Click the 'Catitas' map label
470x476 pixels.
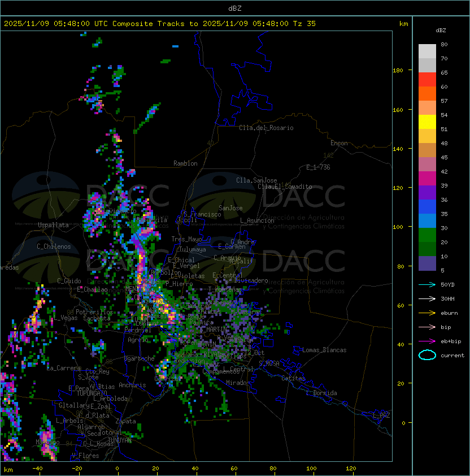[293, 378]
